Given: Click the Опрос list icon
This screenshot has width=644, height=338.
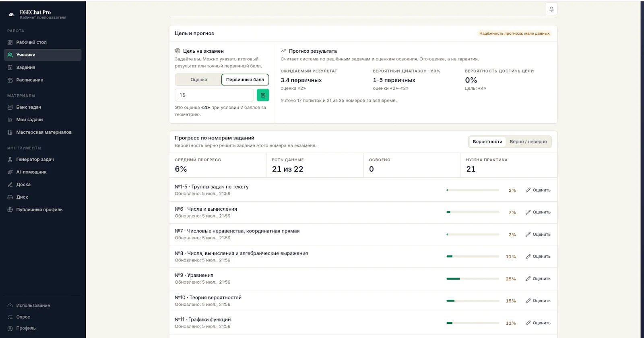Looking at the screenshot, I should pos(10,317).
